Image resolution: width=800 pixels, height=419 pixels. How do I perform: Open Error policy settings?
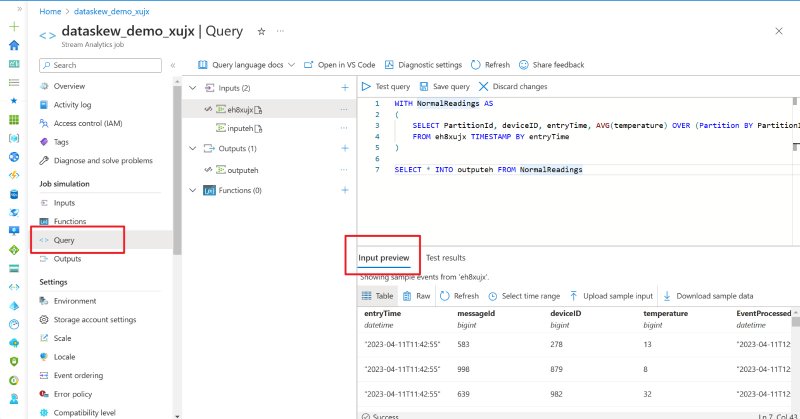(x=73, y=395)
